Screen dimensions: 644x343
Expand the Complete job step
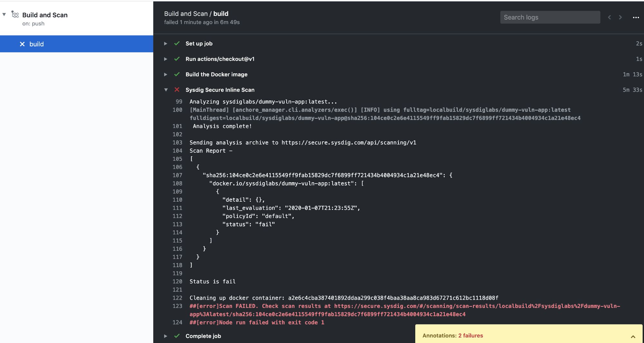166,336
